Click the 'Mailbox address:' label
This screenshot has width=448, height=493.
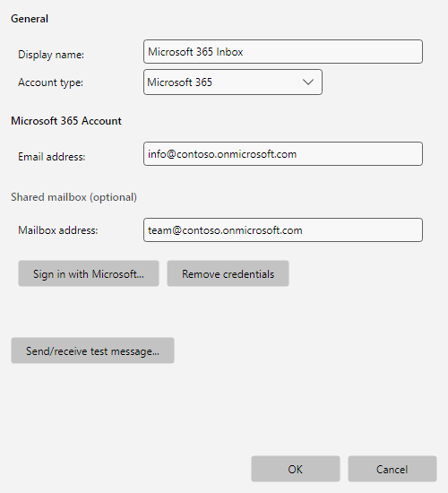point(58,230)
